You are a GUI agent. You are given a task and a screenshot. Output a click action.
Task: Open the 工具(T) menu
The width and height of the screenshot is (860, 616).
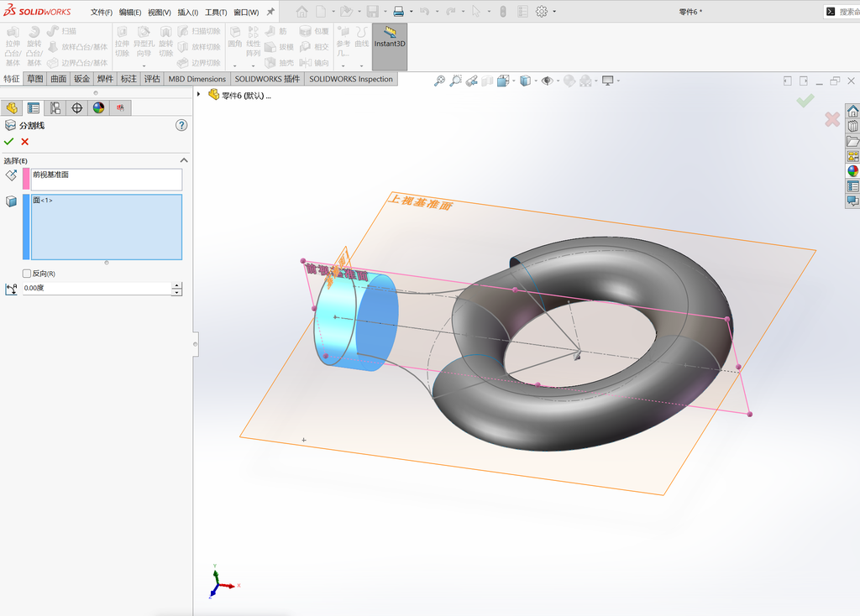click(x=216, y=12)
